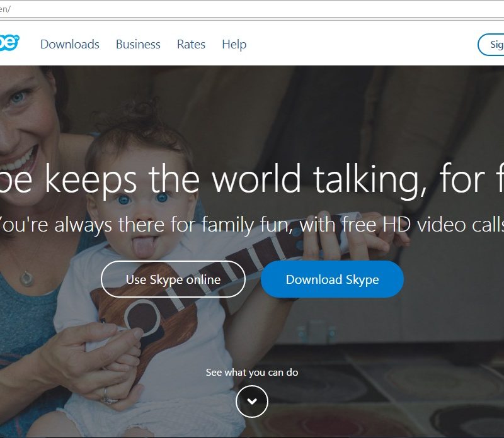Click the Sign in button

click(491, 45)
